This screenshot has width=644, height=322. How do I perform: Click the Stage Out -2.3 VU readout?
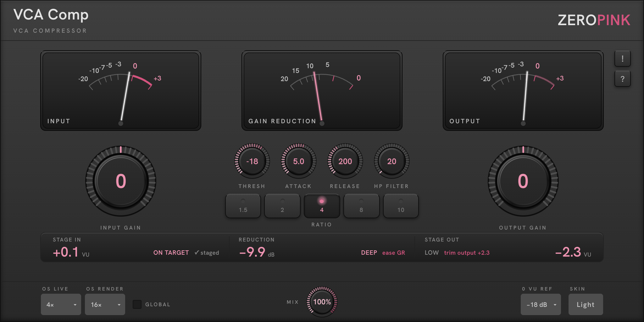pos(573,252)
